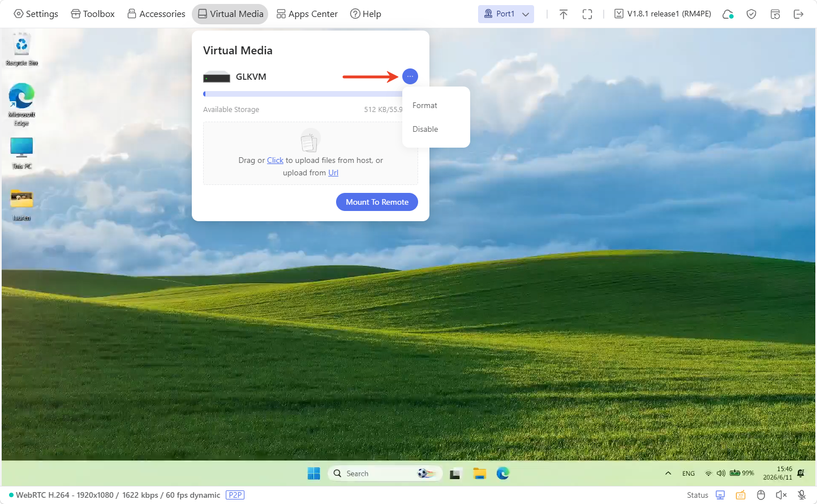
Task: Toggle the muted microphone icon
Action: (802, 495)
